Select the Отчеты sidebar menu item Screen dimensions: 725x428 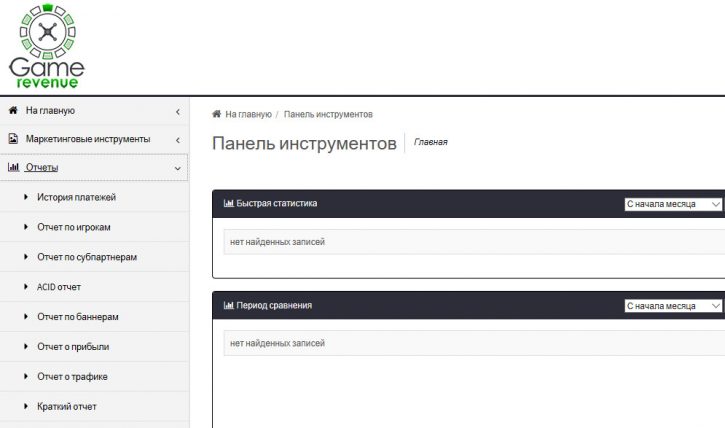pos(94,167)
